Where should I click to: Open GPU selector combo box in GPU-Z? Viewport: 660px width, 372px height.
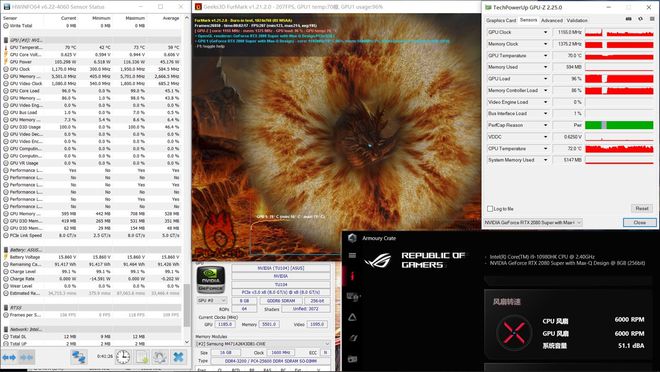coord(533,222)
